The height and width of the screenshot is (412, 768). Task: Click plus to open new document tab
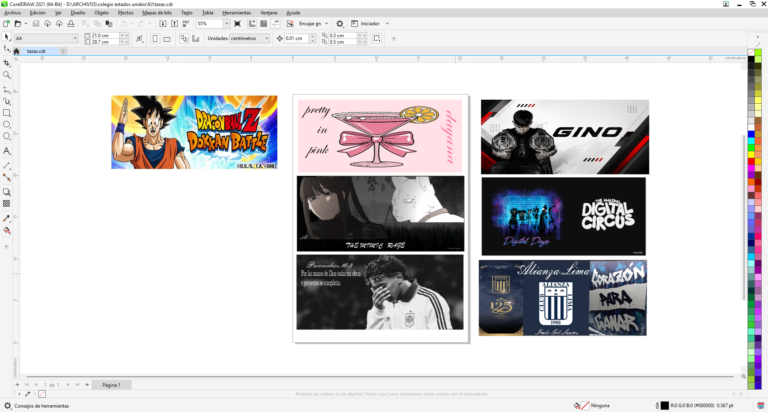coord(63,51)
